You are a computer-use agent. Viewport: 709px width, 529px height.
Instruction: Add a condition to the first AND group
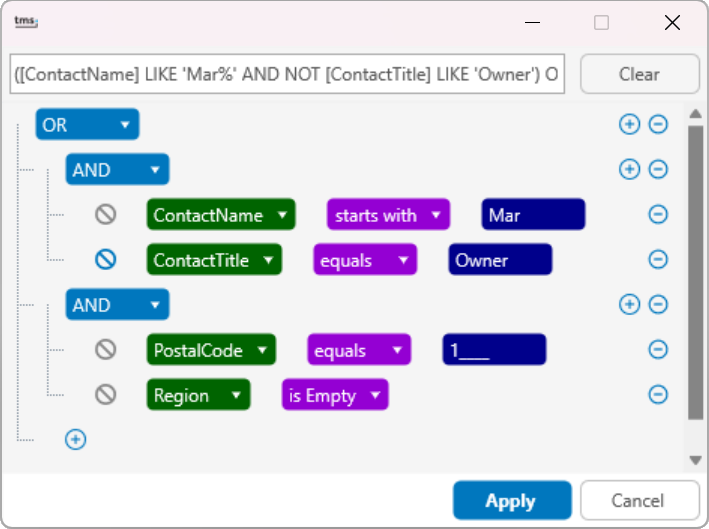629,169
